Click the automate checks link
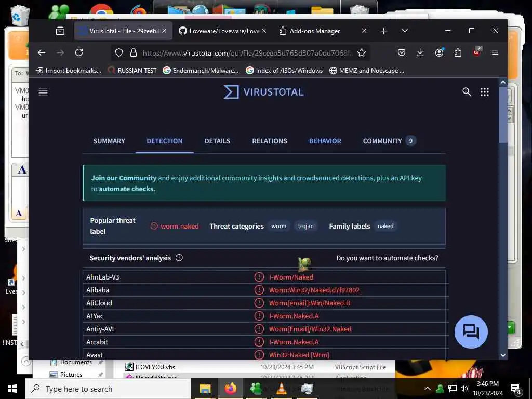This screenshot has height=399, width=532. [127, 189]
